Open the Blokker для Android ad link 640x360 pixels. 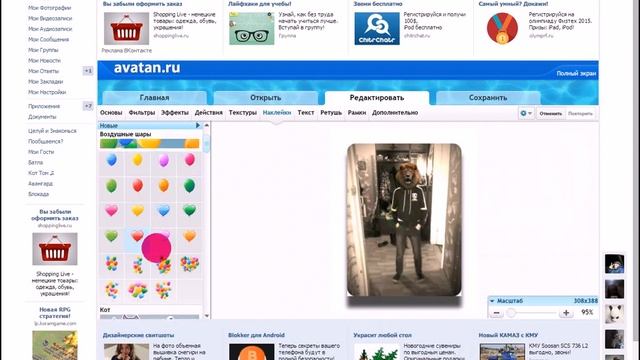click(256, 335)
